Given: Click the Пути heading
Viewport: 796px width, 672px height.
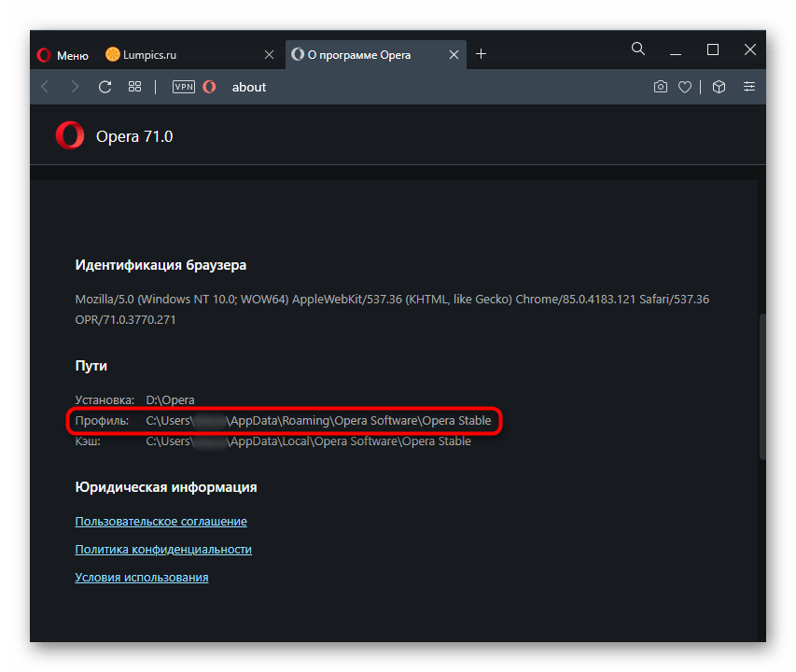Looking at the screenshot, I should pos(91,366).
